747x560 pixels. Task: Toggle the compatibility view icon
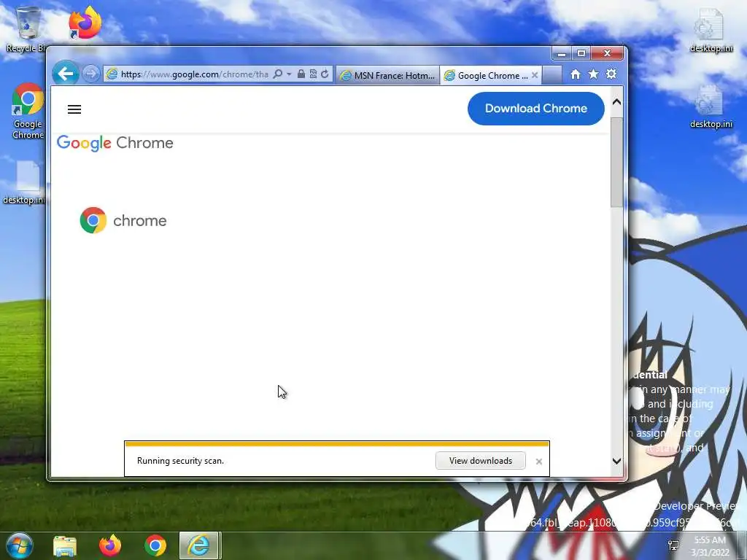pyautogui.click(x=313, y=74)
